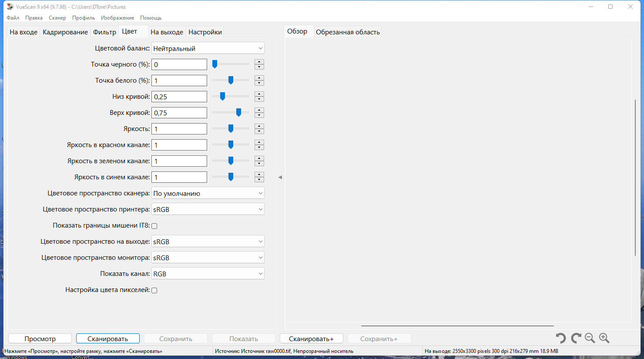Expand the 'Цветовое пространство принтера' dropdown
This screenshot has width=644, height=359.
click(x=208, y=209)
